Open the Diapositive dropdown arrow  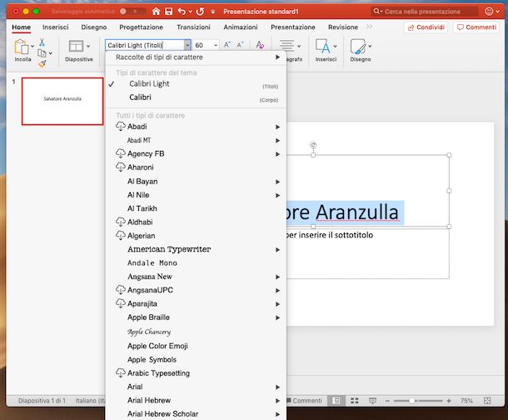(88, 46)
